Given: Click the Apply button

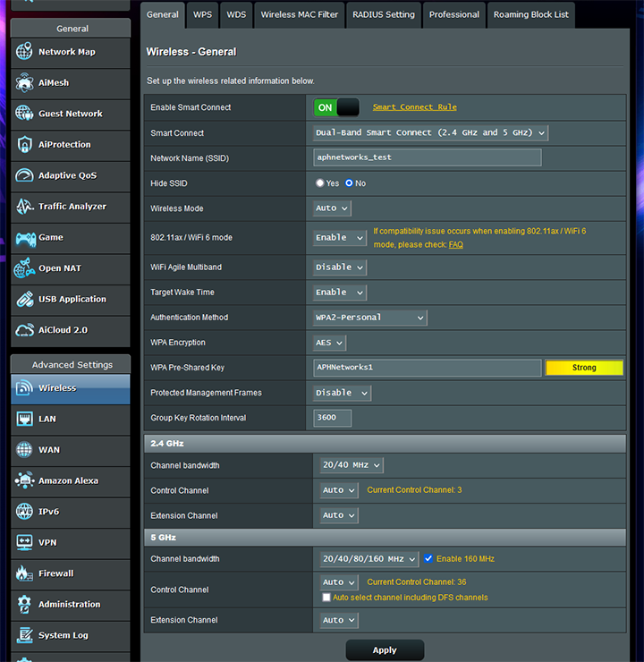Looking at the screenshot, I should (x=385, y=650).
